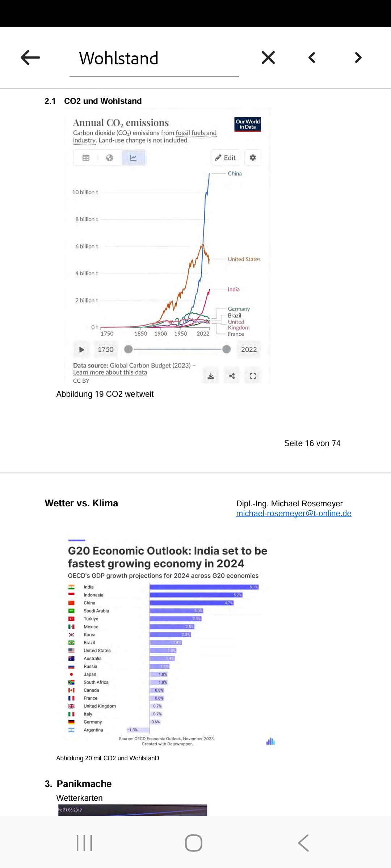Open chart settings gear icon
The width and height of the screenshot is (391, 868).
click(253, 158)
